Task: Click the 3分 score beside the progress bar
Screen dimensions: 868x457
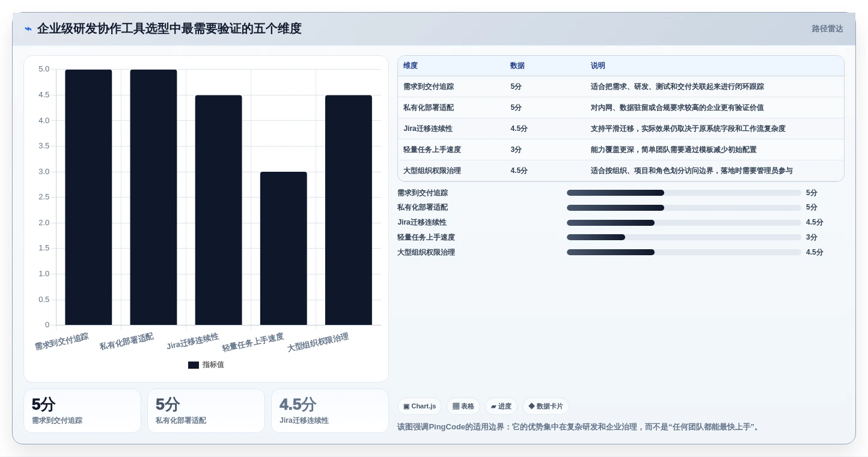Action: pyautogui.click(x=811, y=238)
